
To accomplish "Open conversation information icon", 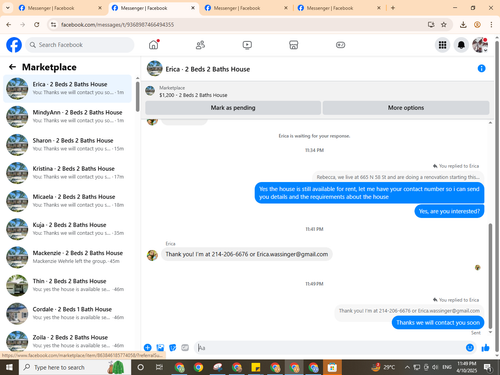I will [481, 68].
